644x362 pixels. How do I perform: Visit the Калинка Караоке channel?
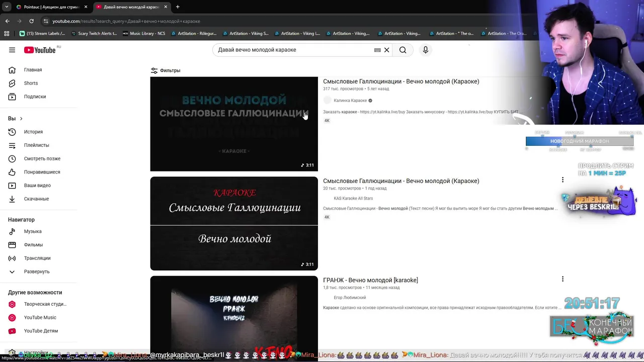click(350, 101)
